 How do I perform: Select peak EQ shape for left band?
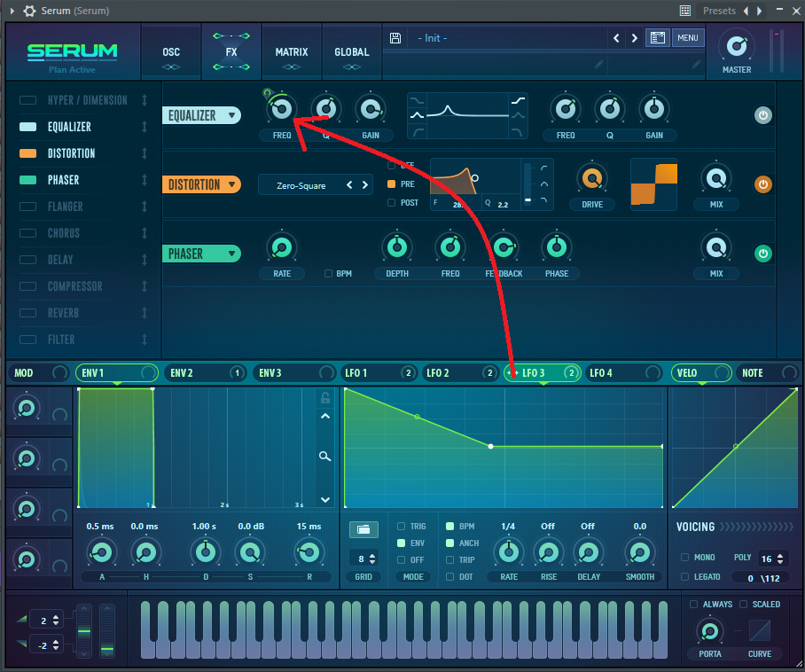pyautogui.click(x=417, y=115)
